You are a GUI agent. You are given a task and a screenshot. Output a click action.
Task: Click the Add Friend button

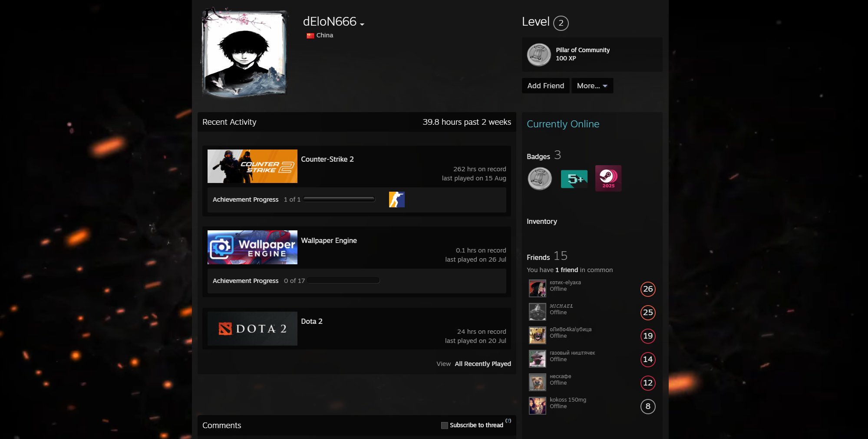coord(546,86)
